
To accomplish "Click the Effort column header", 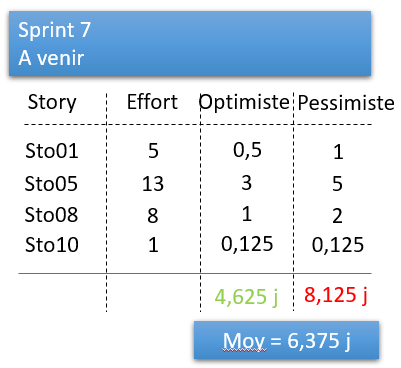I will pos(152,102).
